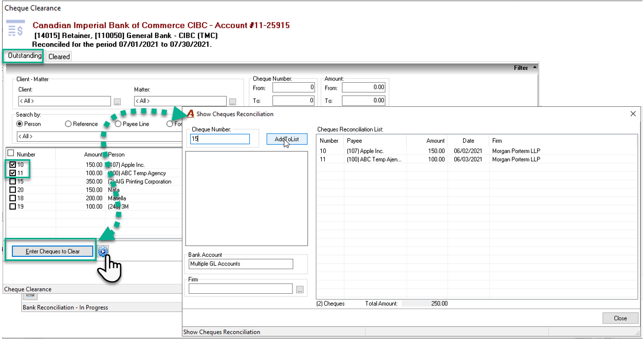Close the Show Cheques Reconciliation dialog with X
Viewport: 644px width, 339px height.
click(633, 114)
